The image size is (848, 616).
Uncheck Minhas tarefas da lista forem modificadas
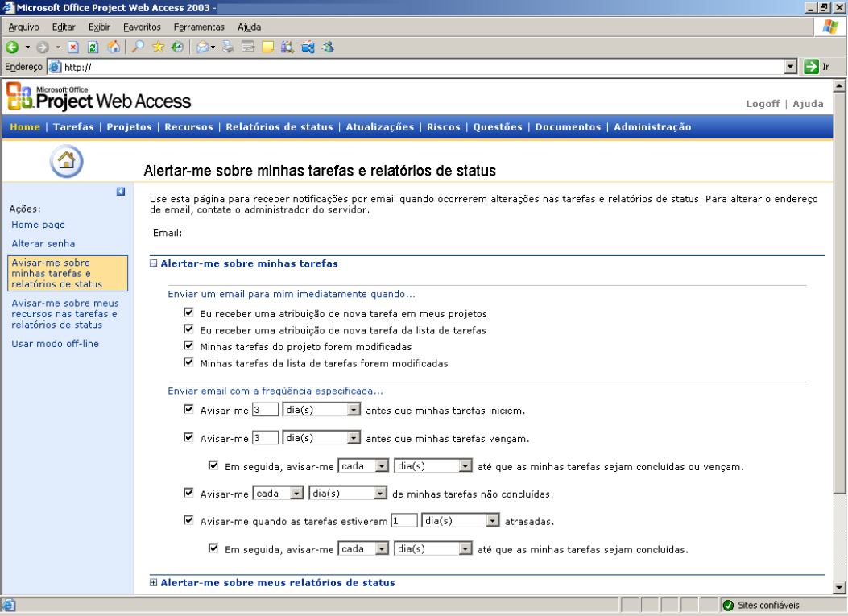[188, 362]
